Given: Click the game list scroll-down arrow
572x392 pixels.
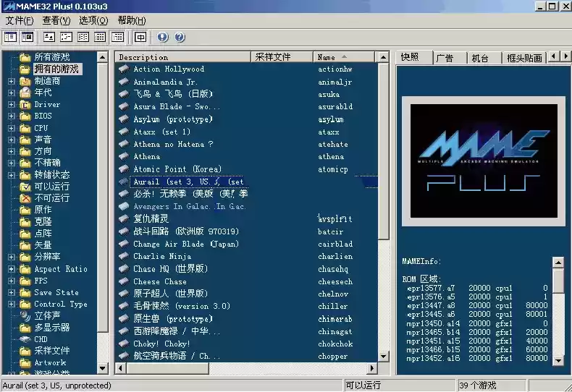Looking at the screenshot, I should click(383, 357).
